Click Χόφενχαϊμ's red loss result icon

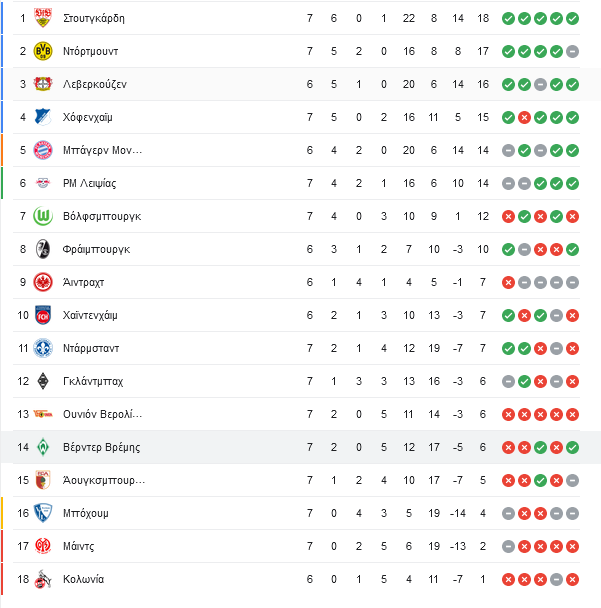tap(524, 117)
